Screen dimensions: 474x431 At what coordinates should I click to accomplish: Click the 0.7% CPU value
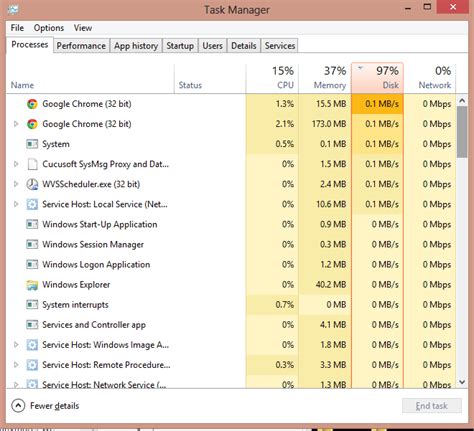pos(285,305)
